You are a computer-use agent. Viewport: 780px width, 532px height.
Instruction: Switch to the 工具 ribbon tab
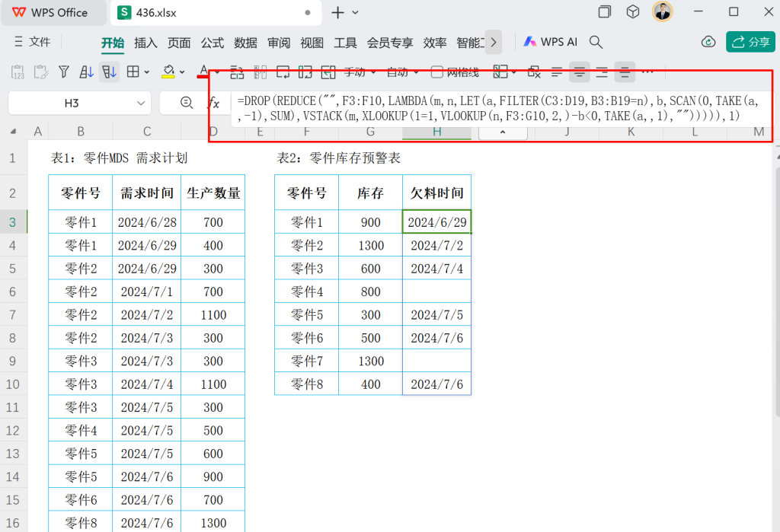point(345,43)
